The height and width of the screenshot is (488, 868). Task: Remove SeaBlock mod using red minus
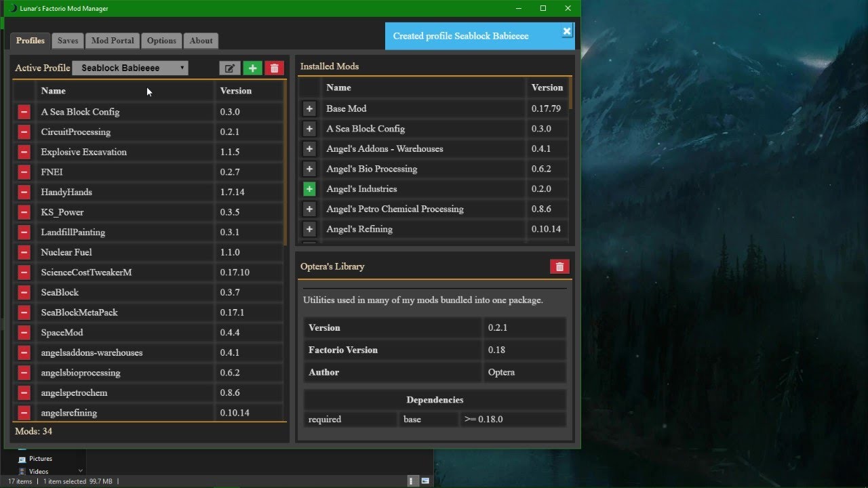pos(24,292)
